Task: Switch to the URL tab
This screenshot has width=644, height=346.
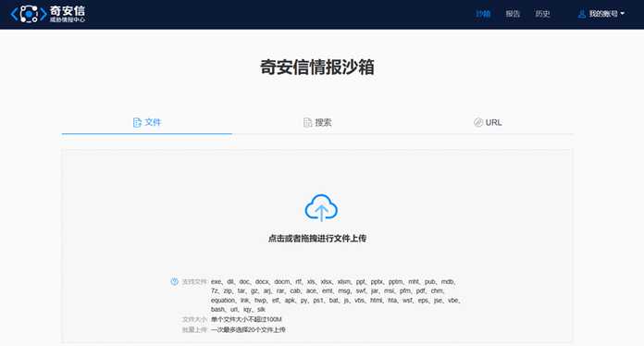Action: click(x=488, y=122)
